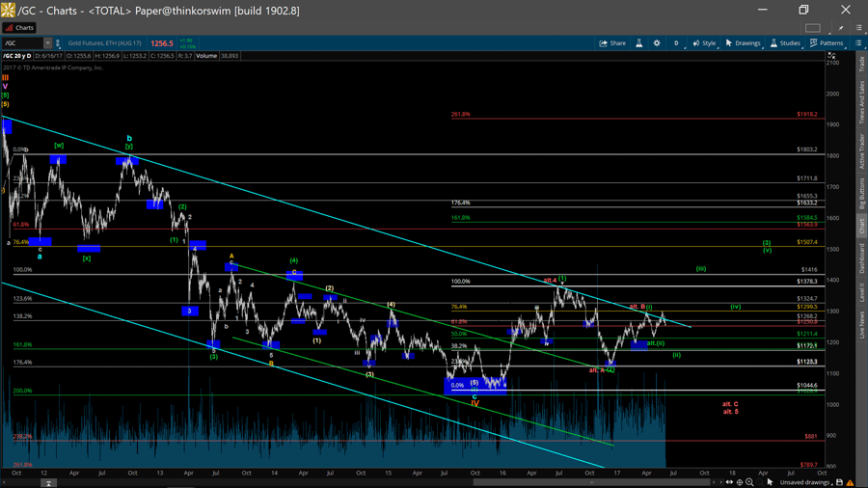Open the Style menu
The image size is (868, 488).
[x=704, y=43]
